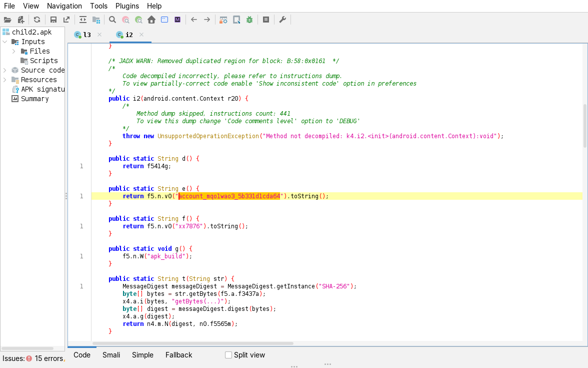
Task: Click UnsupportedOperationException in code
Action: [208, 136]
